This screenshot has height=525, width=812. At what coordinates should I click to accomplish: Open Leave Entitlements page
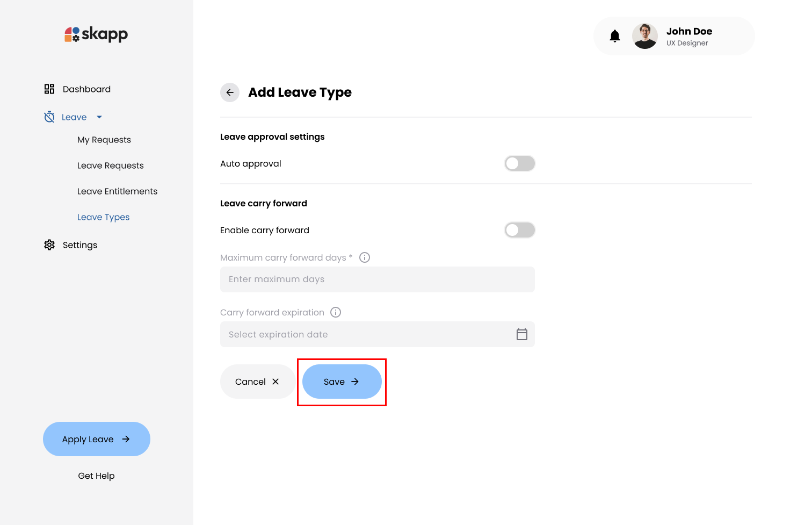[x=117, y=191]
